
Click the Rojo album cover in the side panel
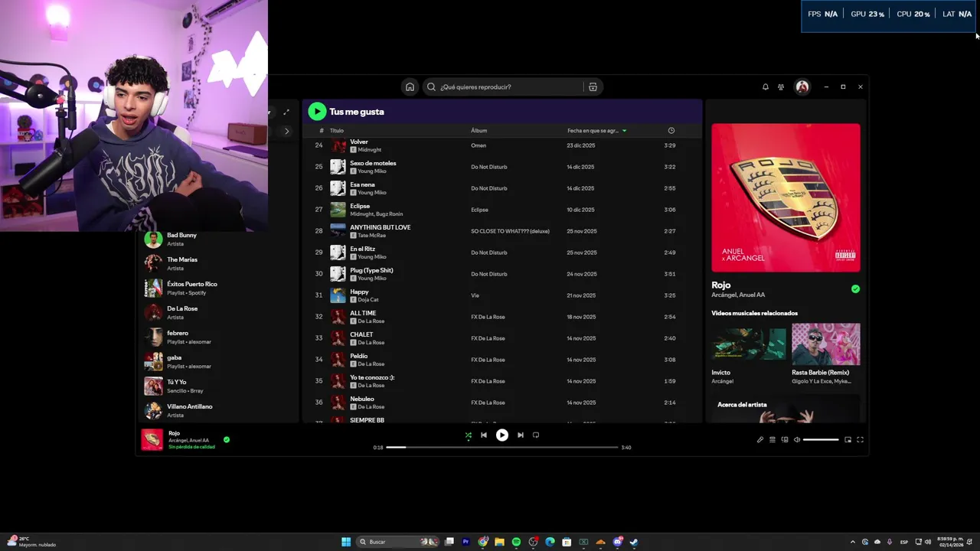[x=786, y=198]
